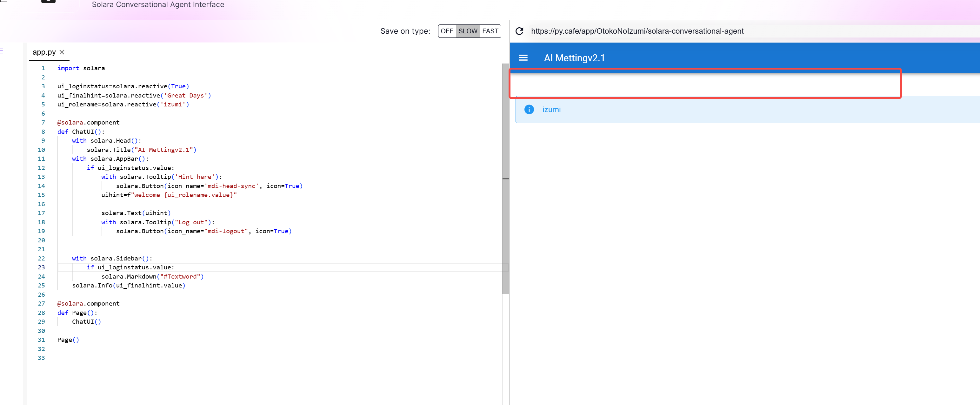Turn save on type OFF

pos(447,31)
